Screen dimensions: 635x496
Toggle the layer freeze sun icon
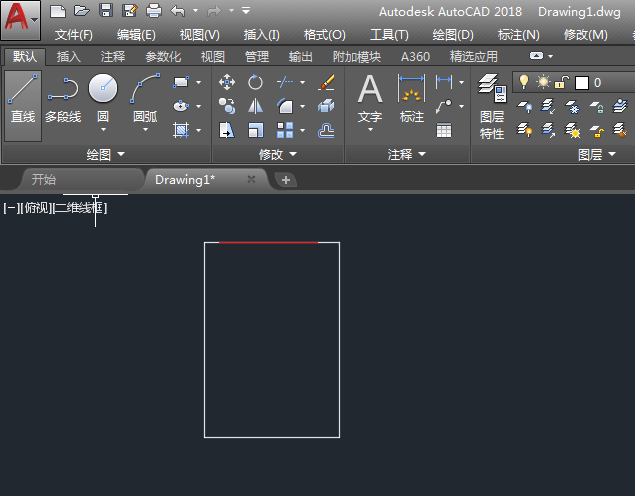click(543, 82)
